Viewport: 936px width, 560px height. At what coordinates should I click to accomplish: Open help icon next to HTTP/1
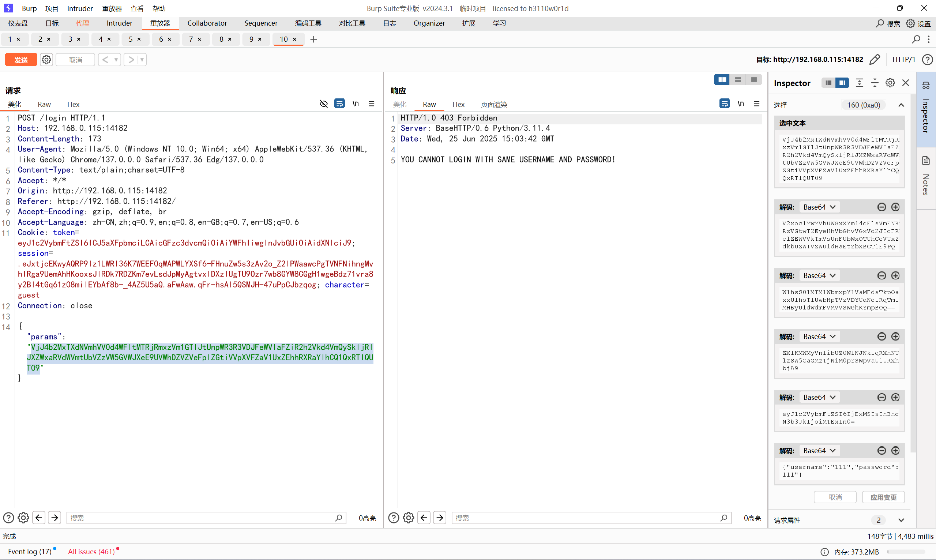(x=927, y=59)
